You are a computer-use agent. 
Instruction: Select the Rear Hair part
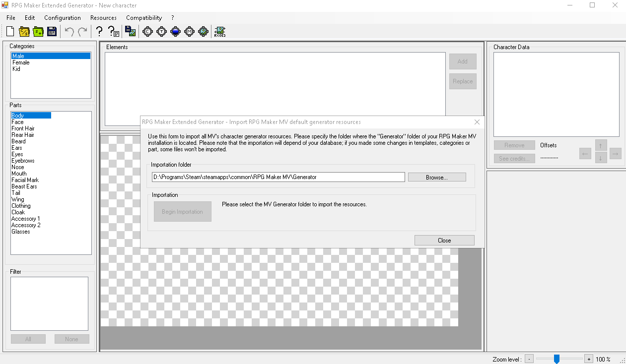23,135
